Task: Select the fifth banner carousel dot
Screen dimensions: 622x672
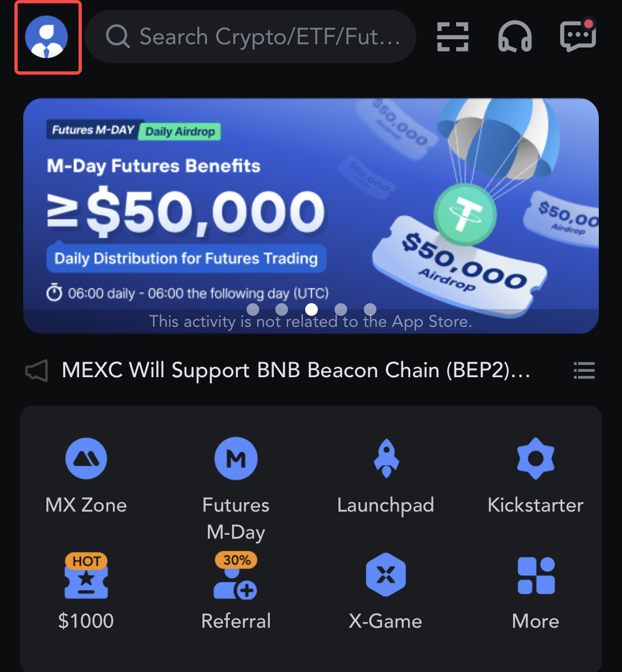Action: (x=370, y=309)
